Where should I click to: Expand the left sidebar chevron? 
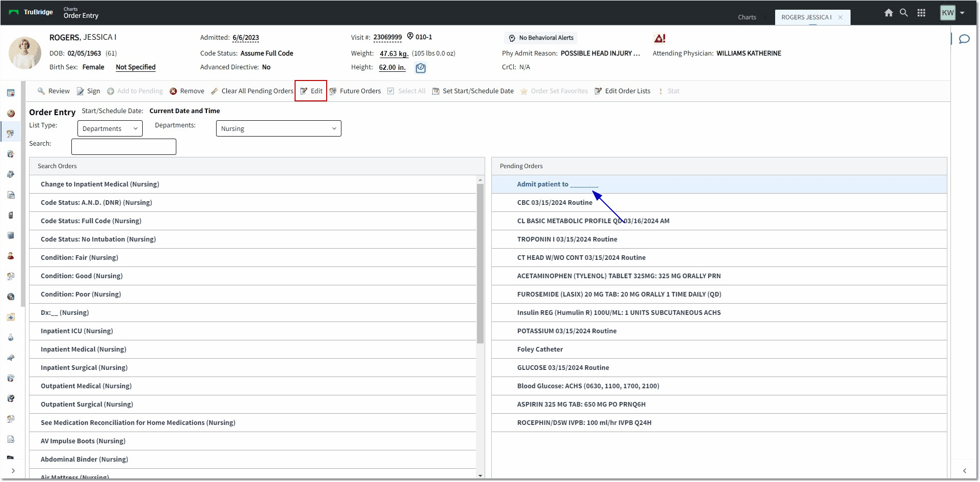tap(13, 471)
